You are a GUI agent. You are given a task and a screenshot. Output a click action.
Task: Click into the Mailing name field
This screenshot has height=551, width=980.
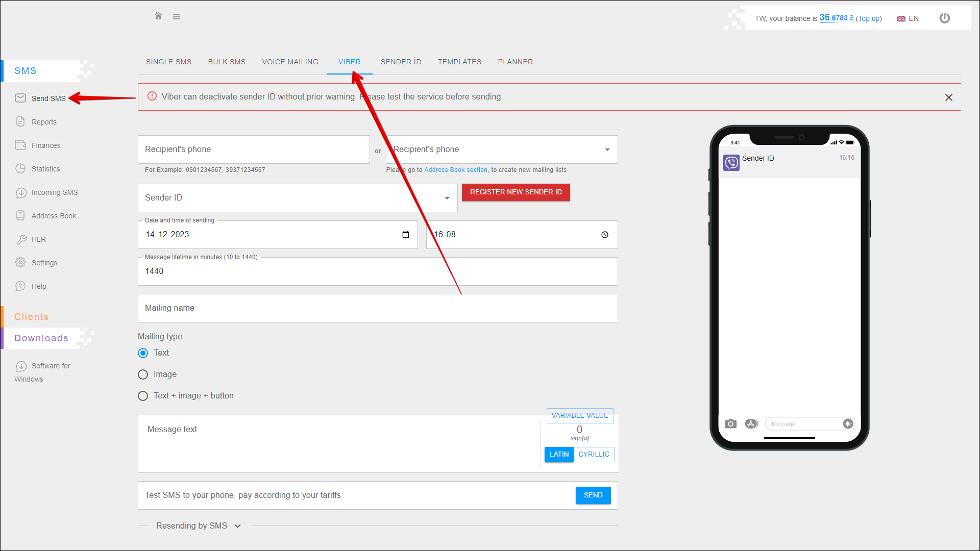click(378, 308)
